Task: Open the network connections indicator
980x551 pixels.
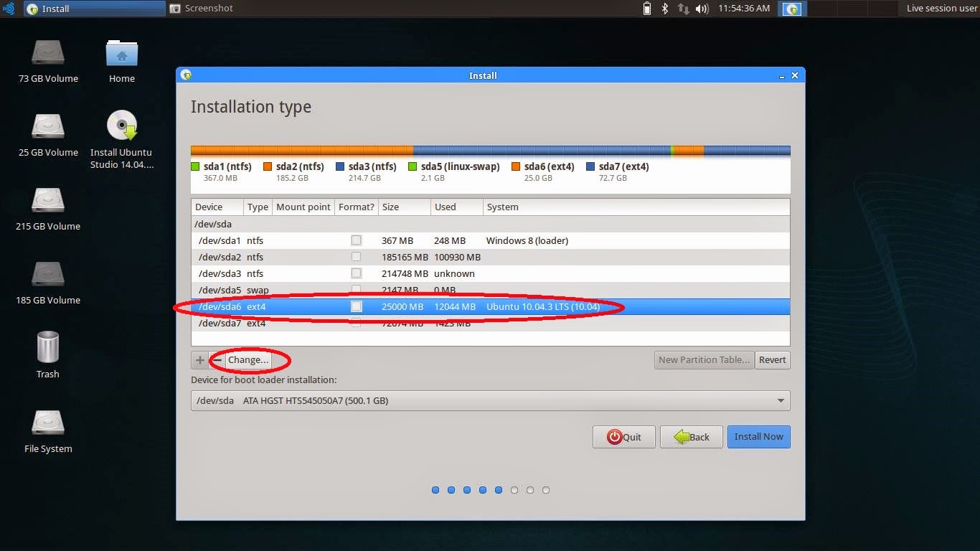Action: (684, 9)
